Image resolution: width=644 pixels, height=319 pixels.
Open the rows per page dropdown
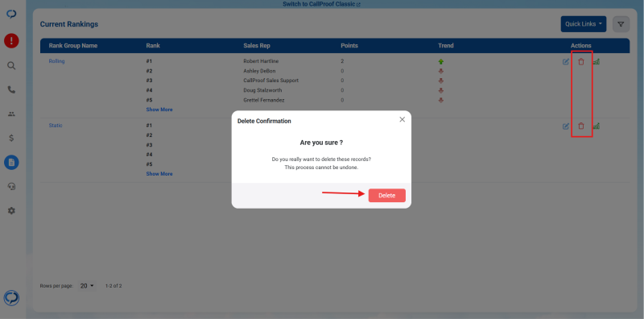[x=87, y=286]
